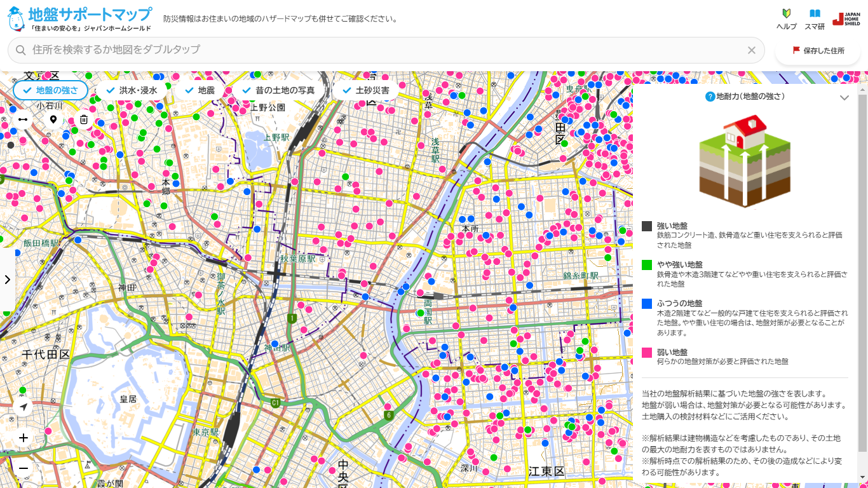Image resolution: width=868 pixels, height=488 pixels.
Task: Click the trash delete icon
Action: point(84,119)
